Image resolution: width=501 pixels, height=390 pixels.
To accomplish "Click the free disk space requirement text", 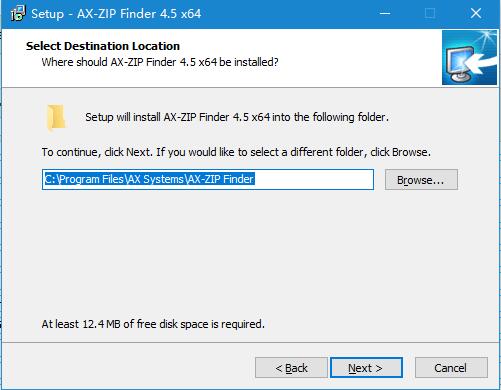I will (x=153, y=324).
